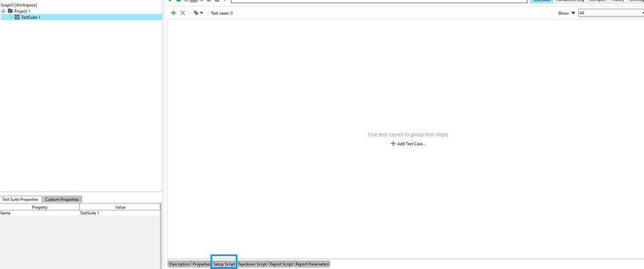
Task: Open the Report Parameters tab
Action: pyautogui.click(x=312, y=264)
